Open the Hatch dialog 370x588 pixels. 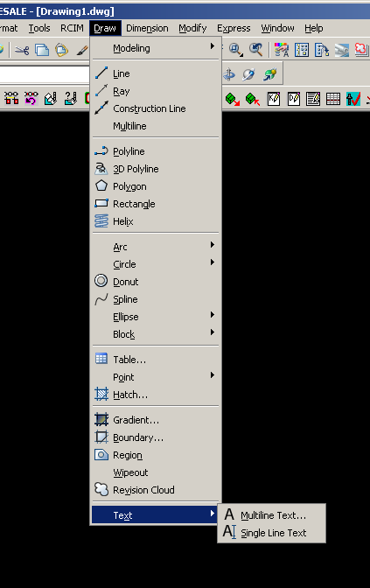[x=155, y=395]
